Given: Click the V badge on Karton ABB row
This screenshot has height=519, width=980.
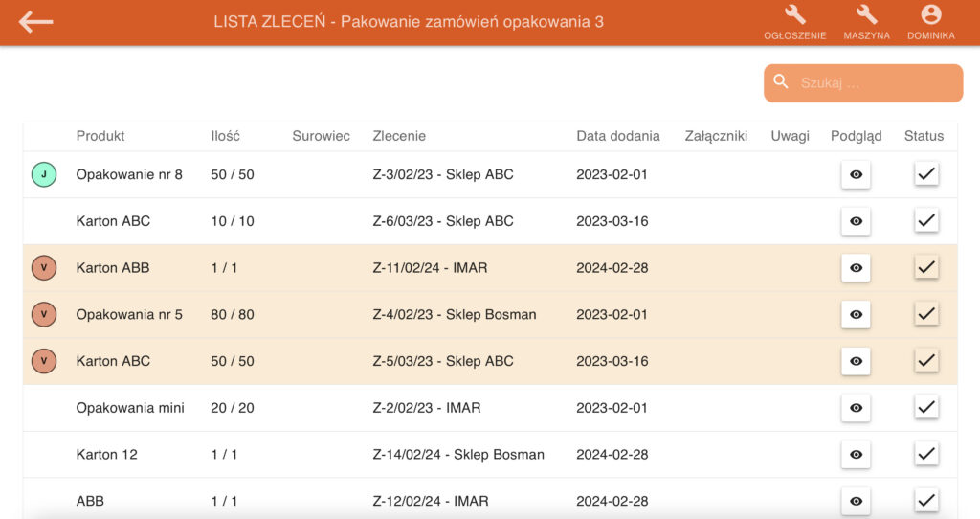Looking at the screenshot, I should pyautogui.click(x=44, y=268).
